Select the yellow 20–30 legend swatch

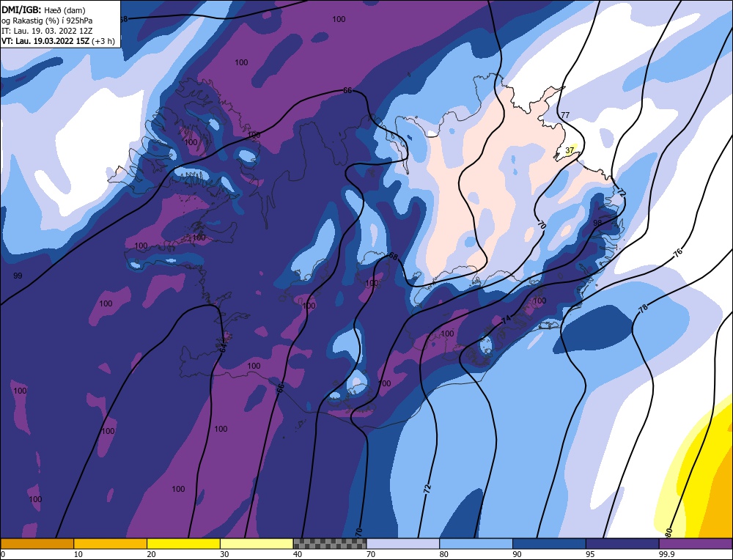pyautogui.click(x=183, y=544)
